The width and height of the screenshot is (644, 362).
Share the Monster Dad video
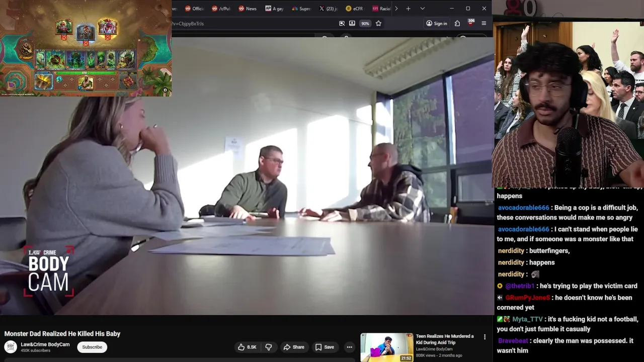294,347
